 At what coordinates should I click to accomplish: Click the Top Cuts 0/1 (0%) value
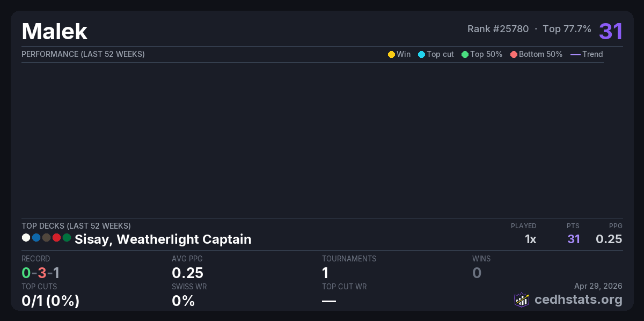[50, 301]
